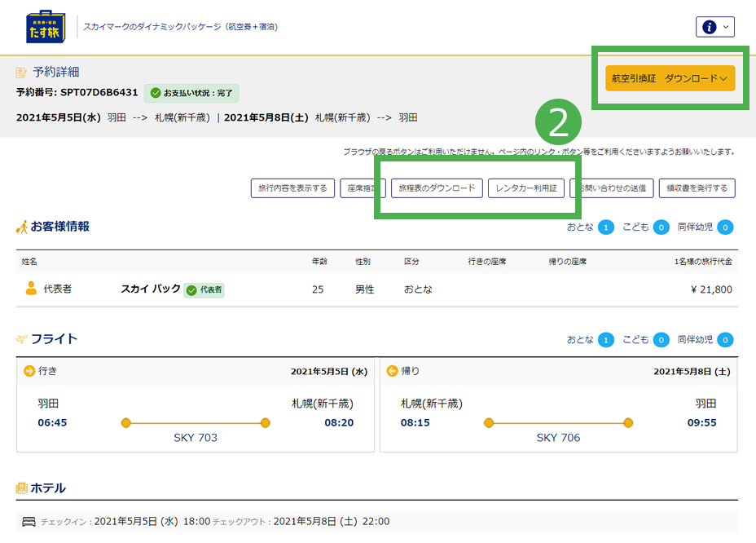Click お問い合わせの送信 button
756x543 pixels.
[x=612, y=188]
